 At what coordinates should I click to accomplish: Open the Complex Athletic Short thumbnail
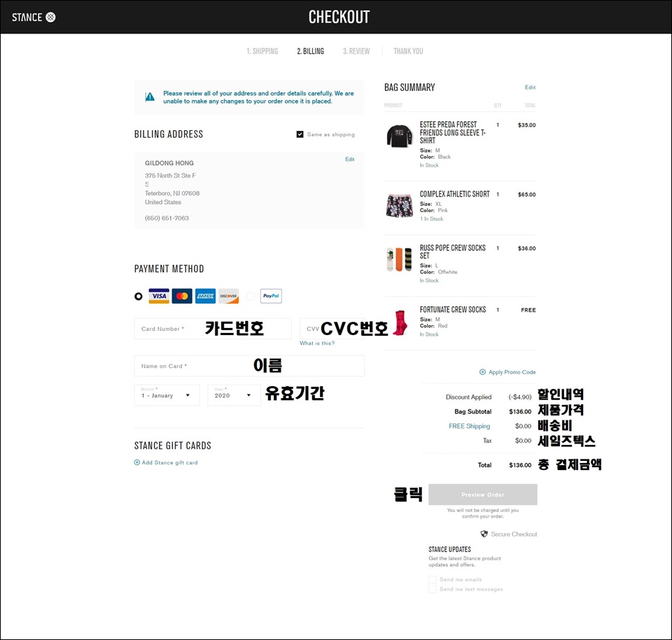[400, 206]
